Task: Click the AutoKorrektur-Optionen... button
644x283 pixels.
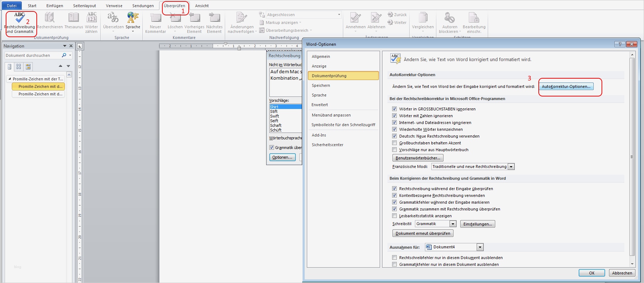Action: tap(566, 86)
